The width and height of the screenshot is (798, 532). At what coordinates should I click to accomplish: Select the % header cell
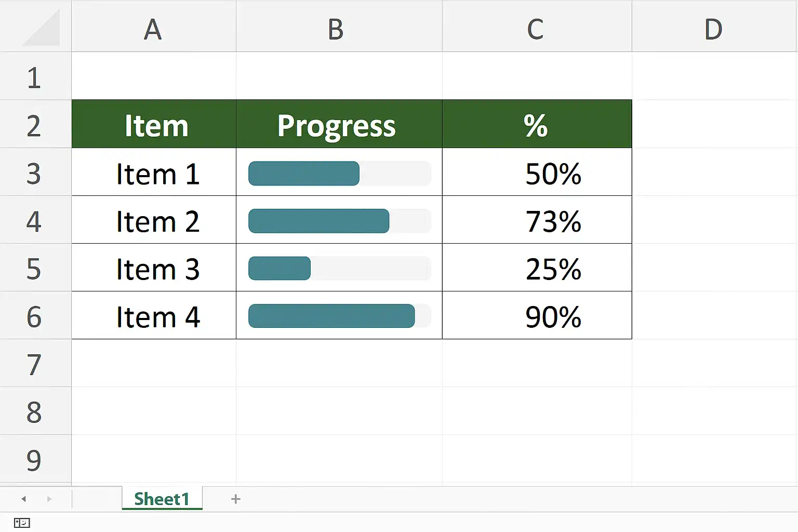coord(537,125)
